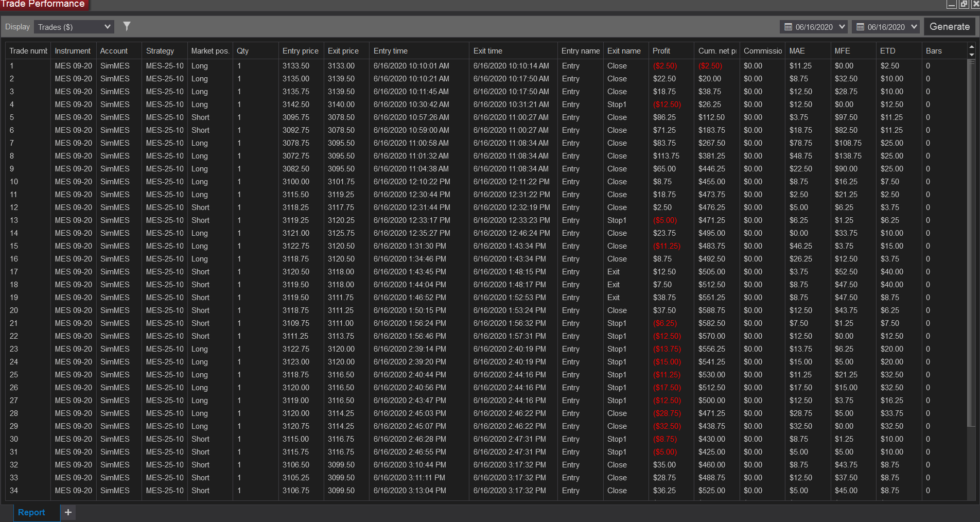980x522 pixels.
Task: Sort by Commission column header
Action: (x=762, y=51)
